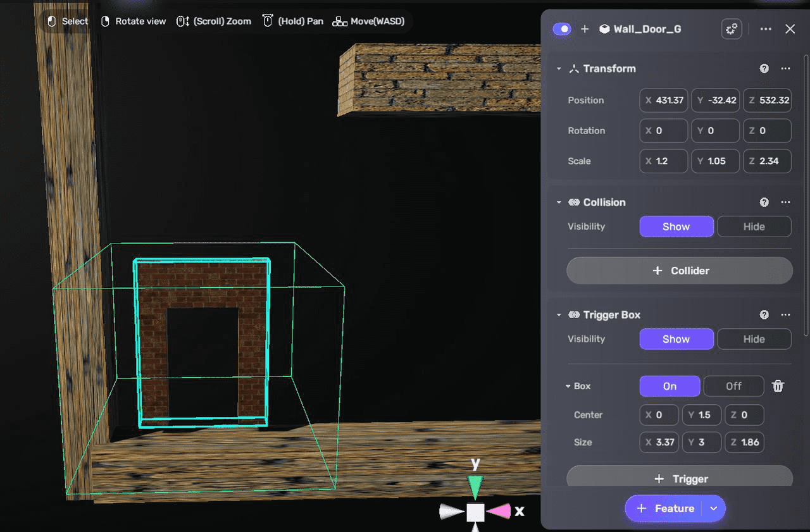Click the Collision help question mark icon
The height and width of the screenshot is (532, 810).
tap(764, 202)
